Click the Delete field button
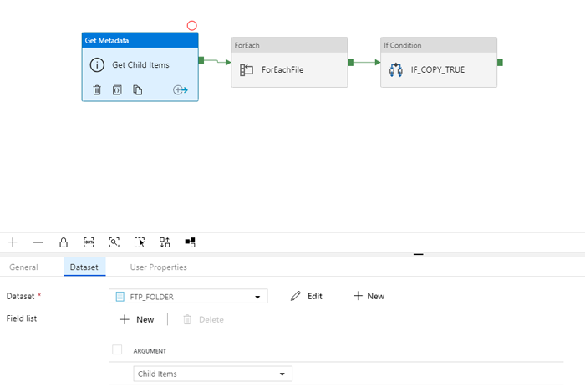This screenshot has width=585, height=392. coord(203,319)
